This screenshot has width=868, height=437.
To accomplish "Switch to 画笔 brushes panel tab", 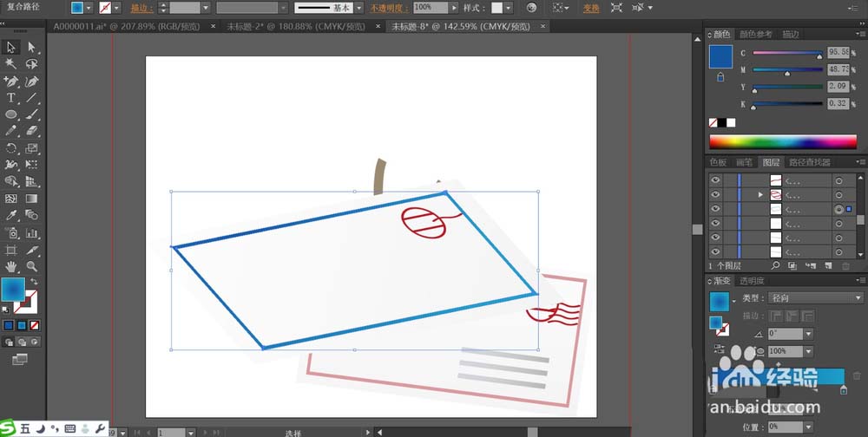I will point(744,162).
